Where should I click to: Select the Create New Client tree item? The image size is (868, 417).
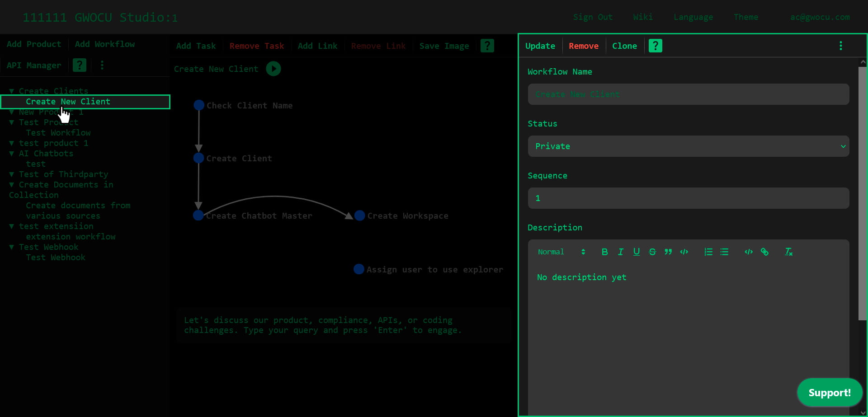pos(85,102)
